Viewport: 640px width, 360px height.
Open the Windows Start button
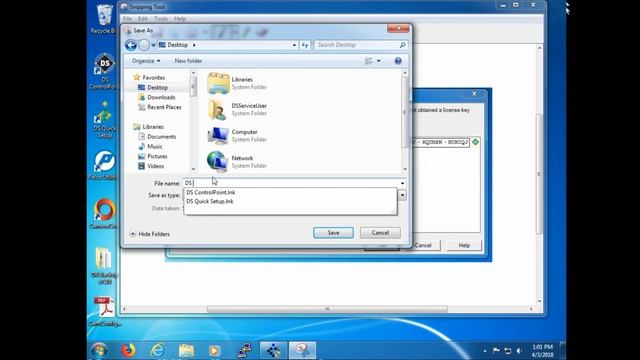pos(99,350)
